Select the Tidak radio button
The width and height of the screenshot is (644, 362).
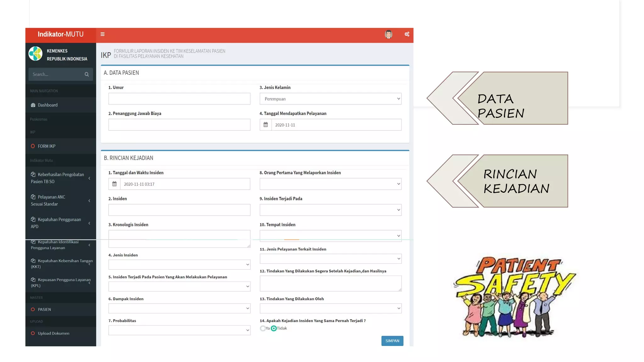coord(274,328)
